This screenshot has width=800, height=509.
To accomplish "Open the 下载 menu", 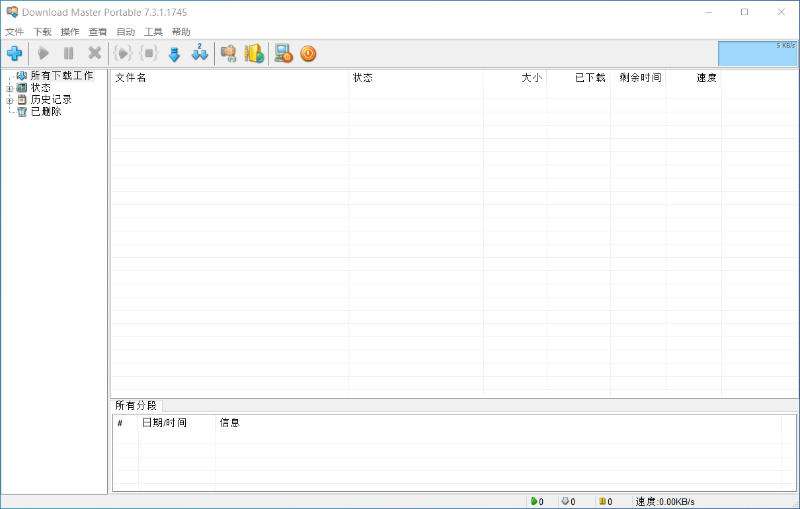I will (42, 32).
